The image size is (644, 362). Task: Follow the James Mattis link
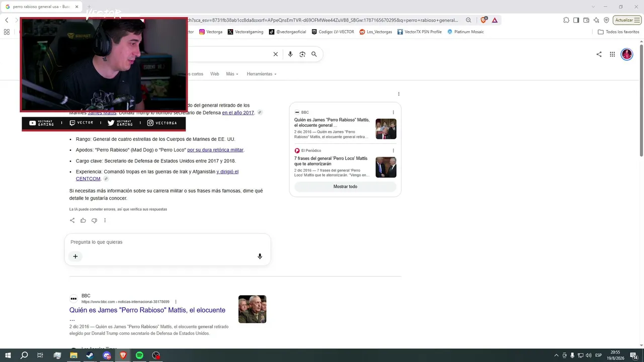pyautogui.click(x=102, y=113)
